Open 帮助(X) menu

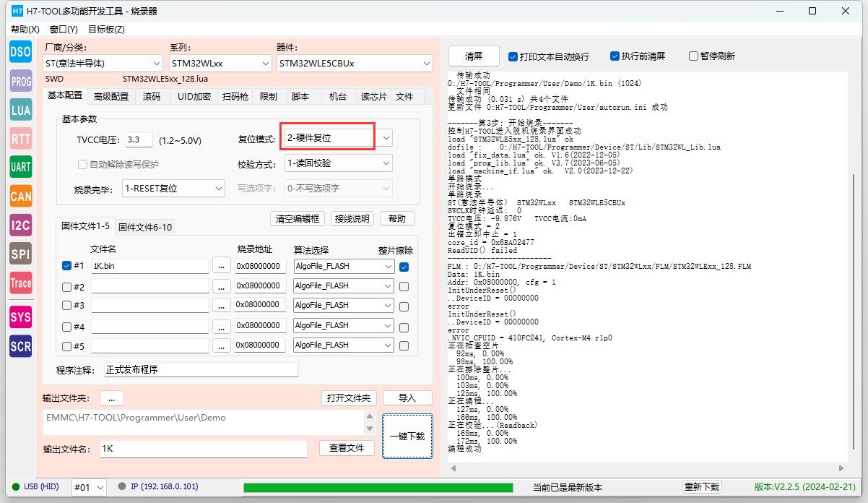click(25, 30)
